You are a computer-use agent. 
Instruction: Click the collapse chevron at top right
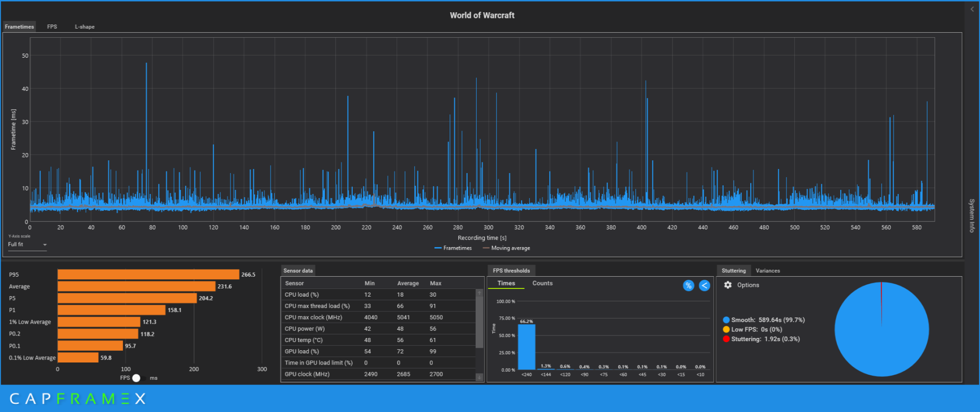(972, 9)
